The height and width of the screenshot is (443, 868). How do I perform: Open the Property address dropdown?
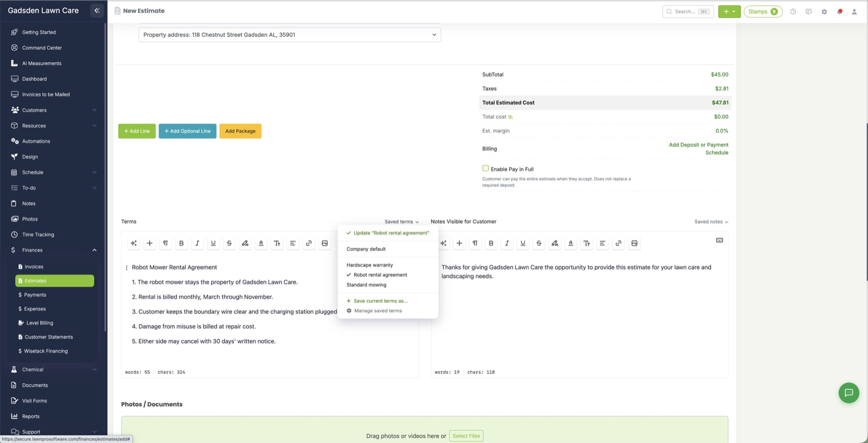coord(290,35)
